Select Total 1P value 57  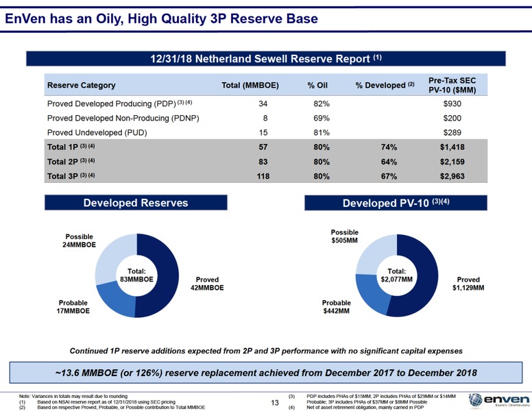(263, 147)
